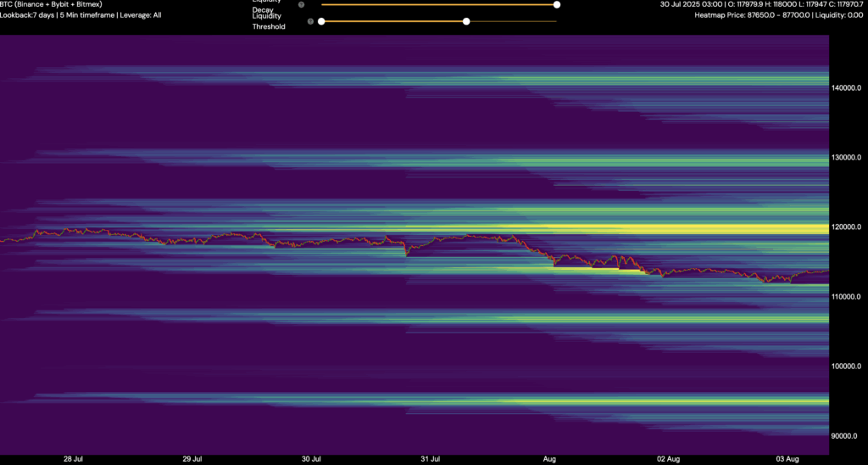
Task: Click the '02 Aug' date axis label
Action: (x=668, y=459)
